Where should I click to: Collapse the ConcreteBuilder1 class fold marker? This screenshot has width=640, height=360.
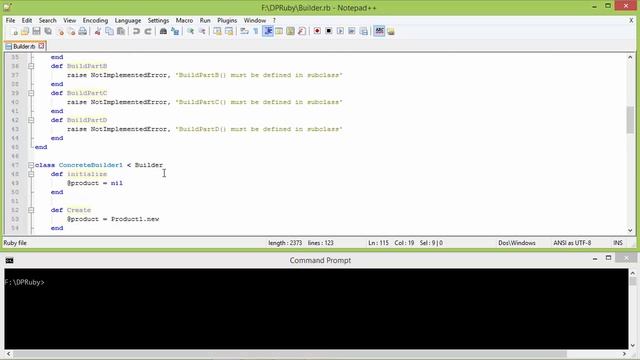pyautogui.click(x=31, y=165)
